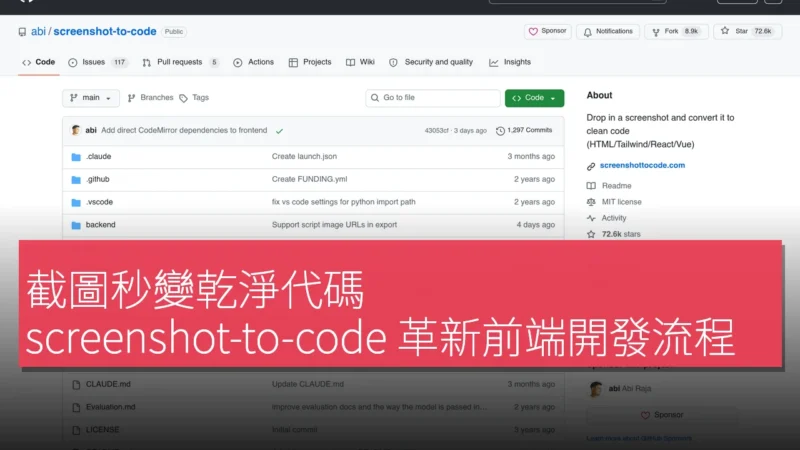Open the .vscode folder
This screenshot has width=800, height=450.
coord(99,202)
